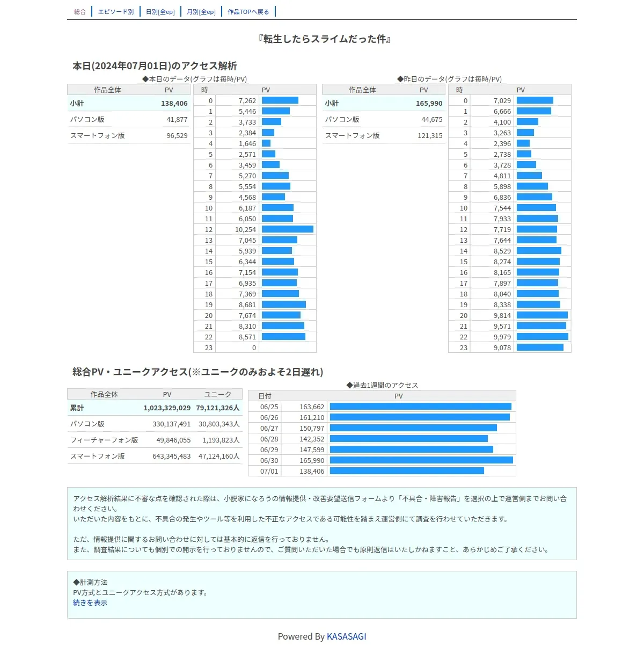The image size is (644, 645).
Task: Click the 日付 column header
Action: [265, 396]
